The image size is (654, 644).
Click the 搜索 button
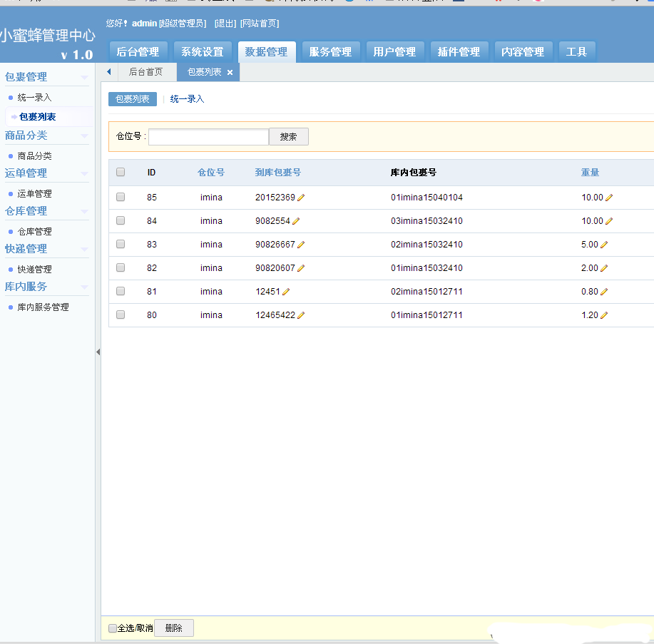(289, 137)
